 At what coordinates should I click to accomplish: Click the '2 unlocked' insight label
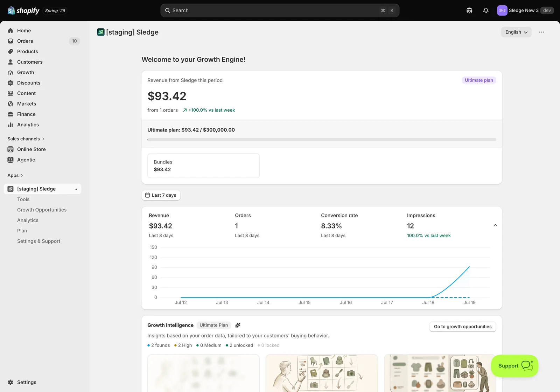(x=239, y=345)
